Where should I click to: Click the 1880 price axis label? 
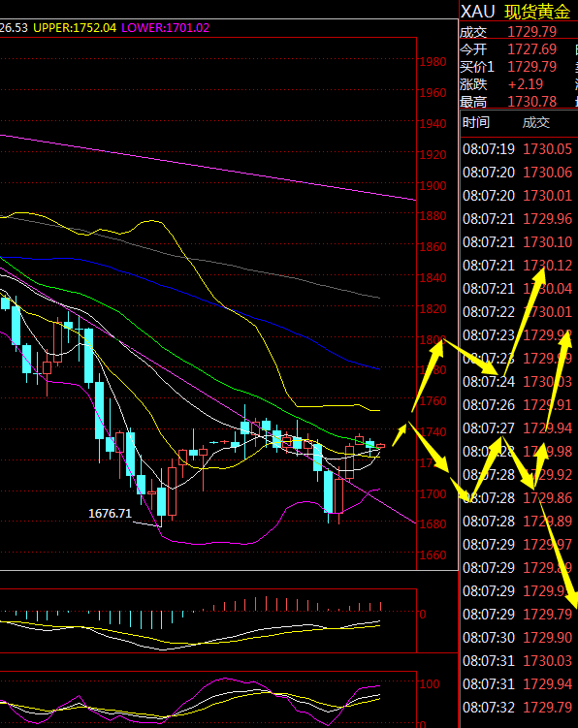(x=433, y=216)
